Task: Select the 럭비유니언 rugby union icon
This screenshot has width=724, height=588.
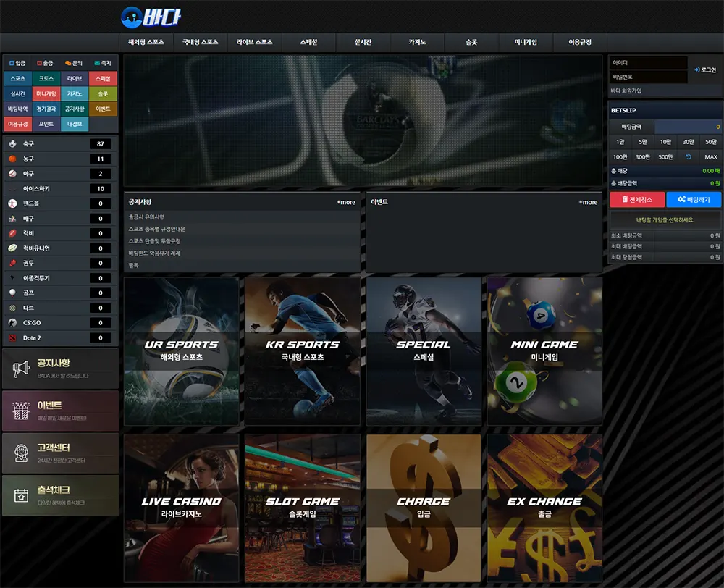Action: [12, 248]
